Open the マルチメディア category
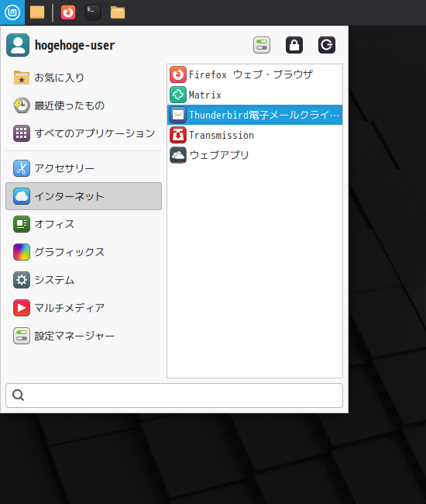The width and height of the screenshot is (426, 504). coord(84,308)
